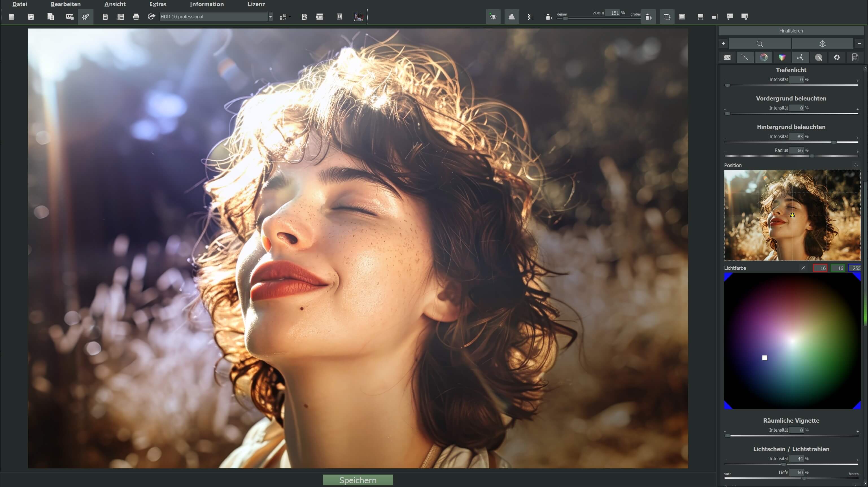The width and height of the screenshot is (868, 487).
Task: Click the magnifier search button in panel
Action: (760, 43)
